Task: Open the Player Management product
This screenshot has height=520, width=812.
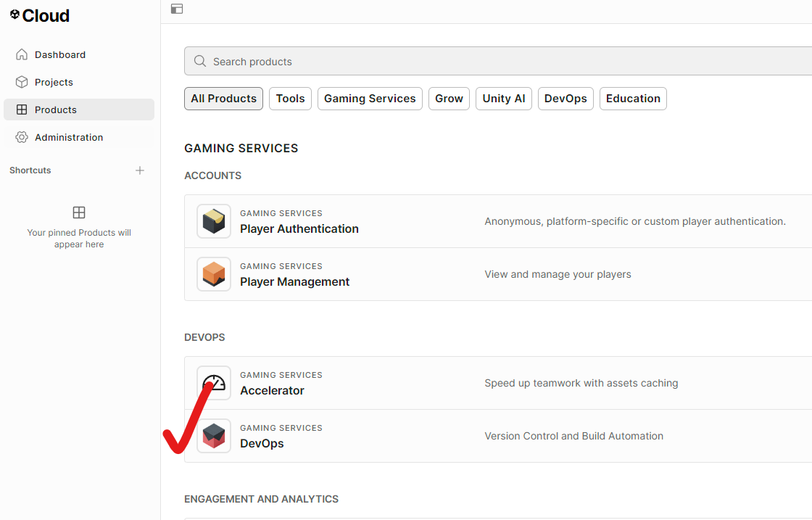Action: (498, 274)
